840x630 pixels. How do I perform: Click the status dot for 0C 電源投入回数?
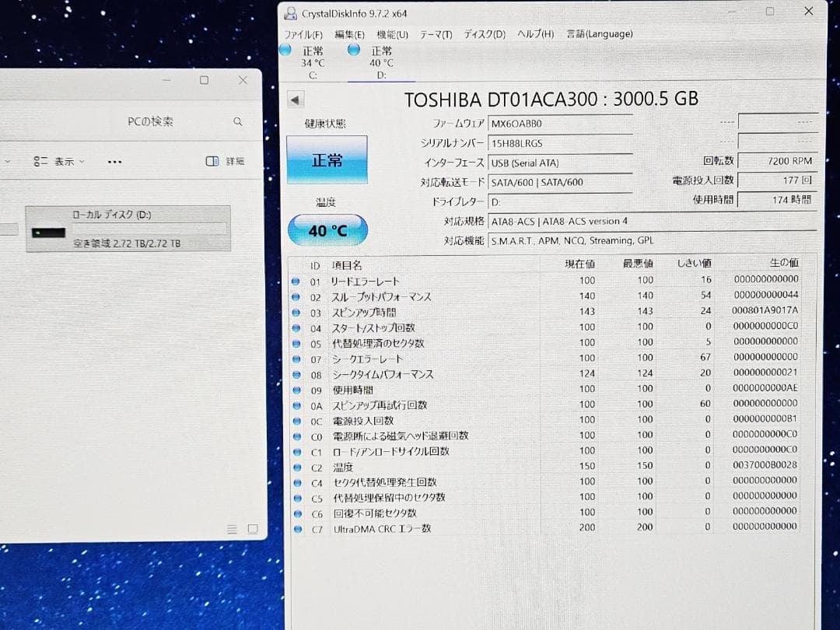(x=297, y=421)
